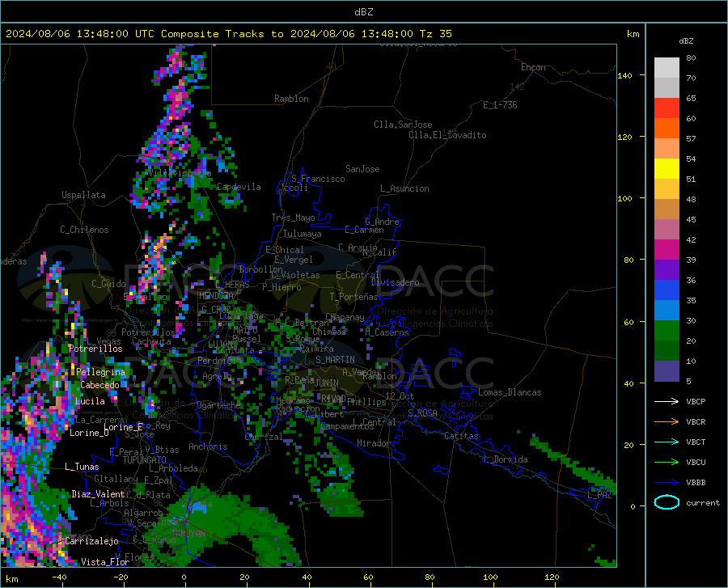Image resolution: width=728 pixels, height=588 pixels.
Task: Click the cyan VBCT arrow legend icon
Action: pyautogui.click(x=667, y=442)
